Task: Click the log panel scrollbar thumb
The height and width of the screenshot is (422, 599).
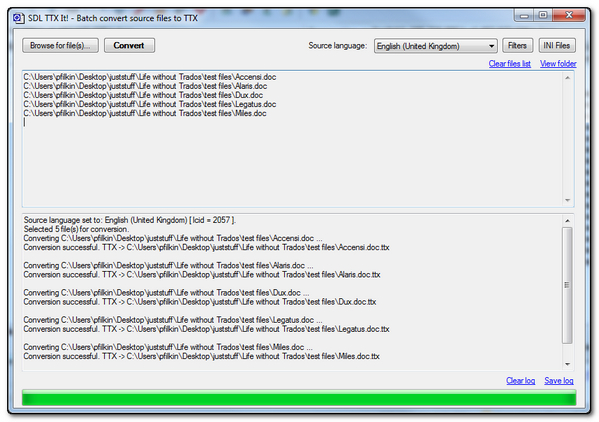Action: pyautogui.click(x=567, y=285)
